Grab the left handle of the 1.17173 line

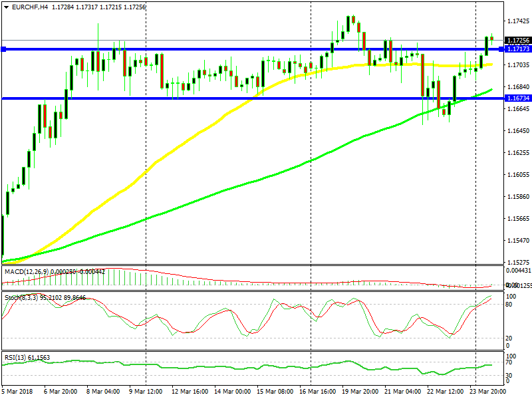pyautogui.click(x=3, y=49)
